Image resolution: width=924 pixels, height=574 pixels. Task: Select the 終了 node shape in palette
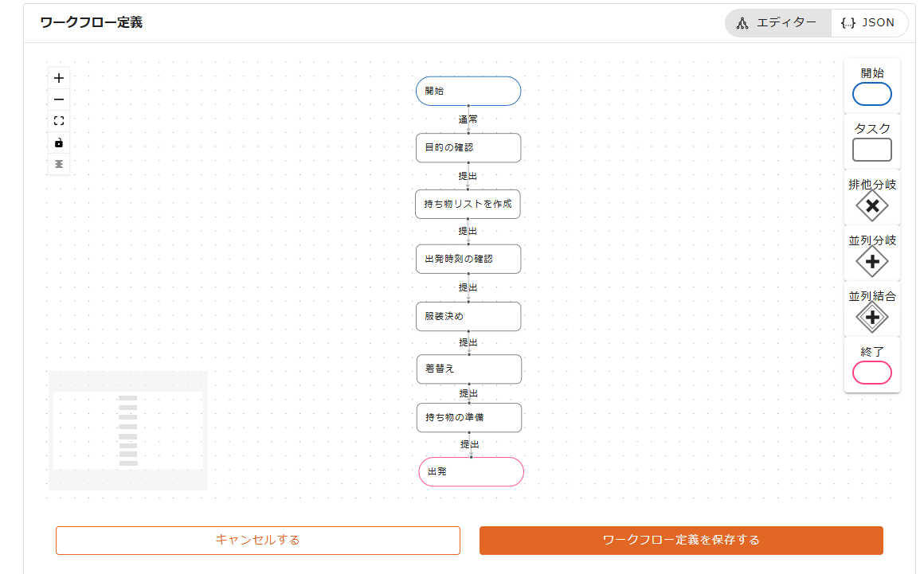click(x=871, y=373)
